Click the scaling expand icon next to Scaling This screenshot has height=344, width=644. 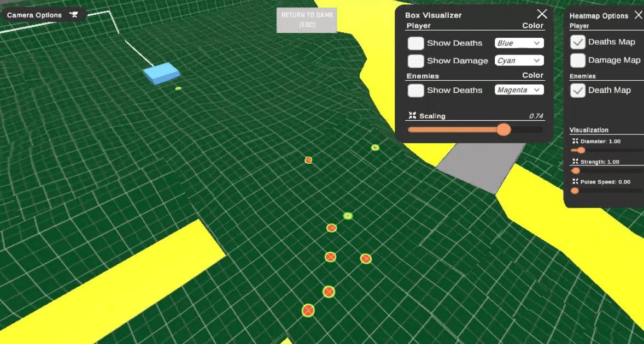[x=412, y=116]
